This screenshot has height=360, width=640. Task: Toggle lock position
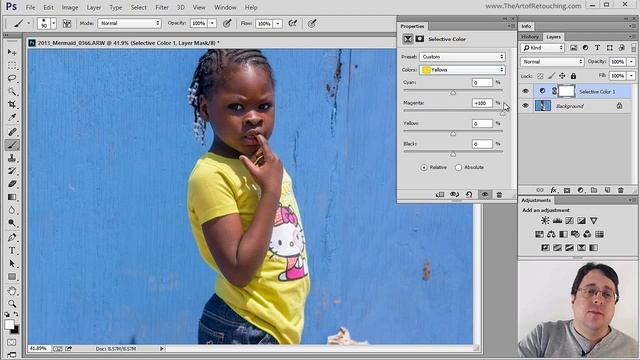pos(562,76)
